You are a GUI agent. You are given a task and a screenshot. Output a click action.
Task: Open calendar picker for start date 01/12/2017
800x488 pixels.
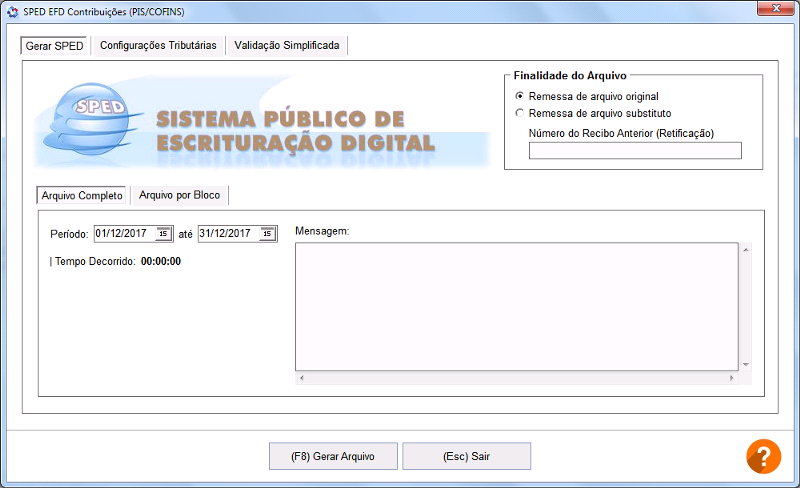pyautogui.click(x=163, y=233)
